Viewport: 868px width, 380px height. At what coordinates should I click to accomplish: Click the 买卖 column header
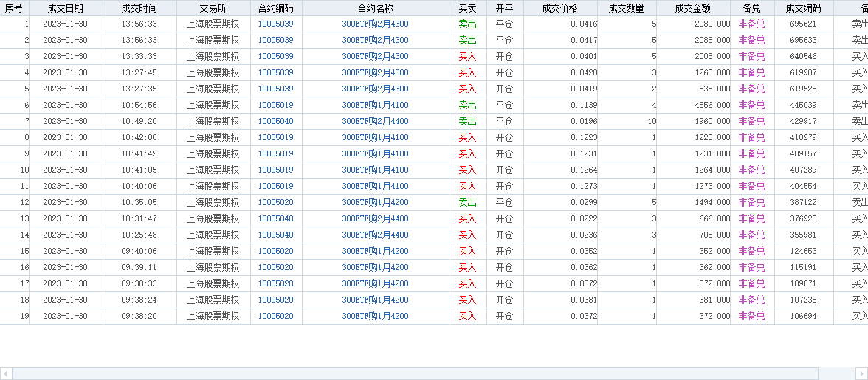tap(468, 8)
